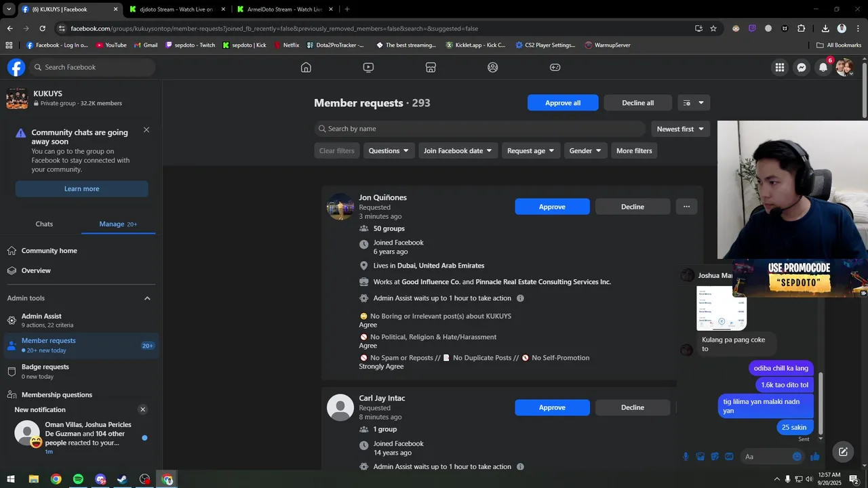Click the Search Facebook field
This screenshot has width=868, height=488.
94,67
